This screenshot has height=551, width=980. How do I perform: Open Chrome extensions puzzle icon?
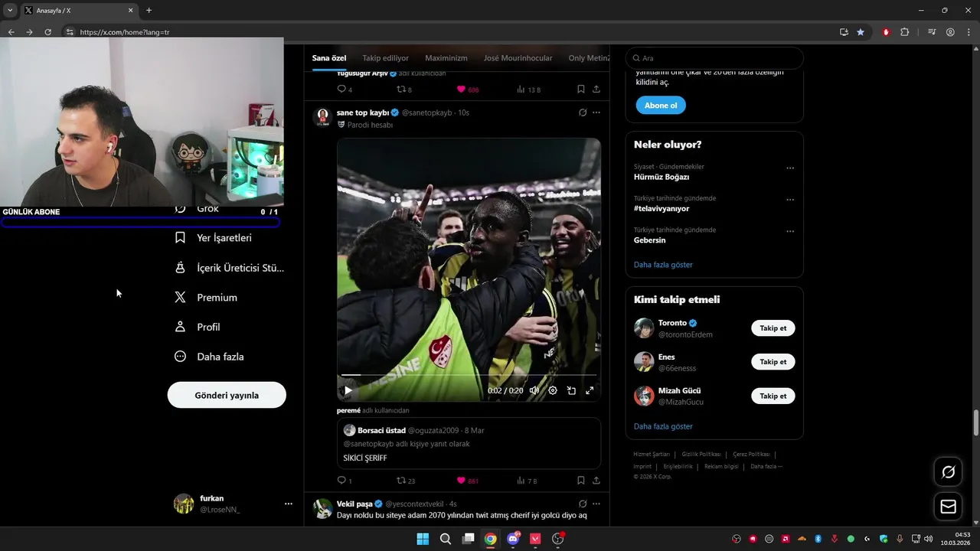pos(904,32)
